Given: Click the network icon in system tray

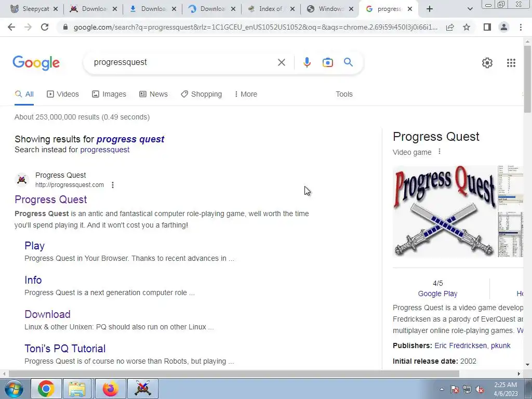Looking at the screenshot, I should point(467,390).
